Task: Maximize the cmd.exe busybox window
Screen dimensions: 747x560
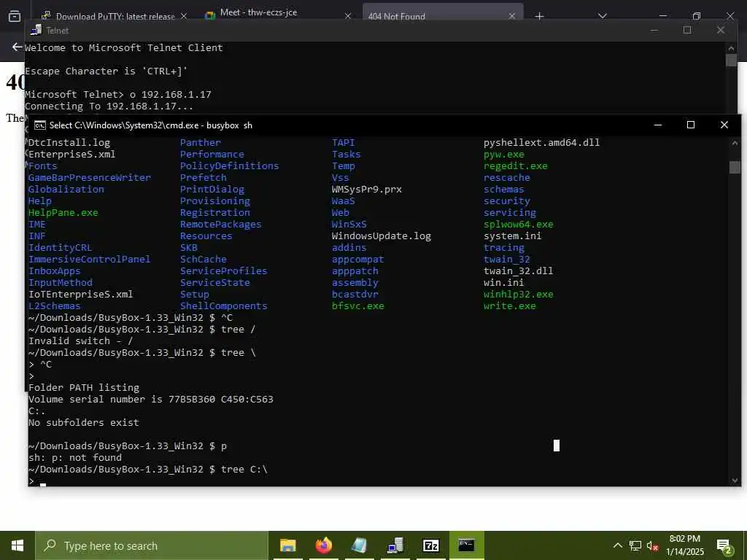Action: point(691,125)
